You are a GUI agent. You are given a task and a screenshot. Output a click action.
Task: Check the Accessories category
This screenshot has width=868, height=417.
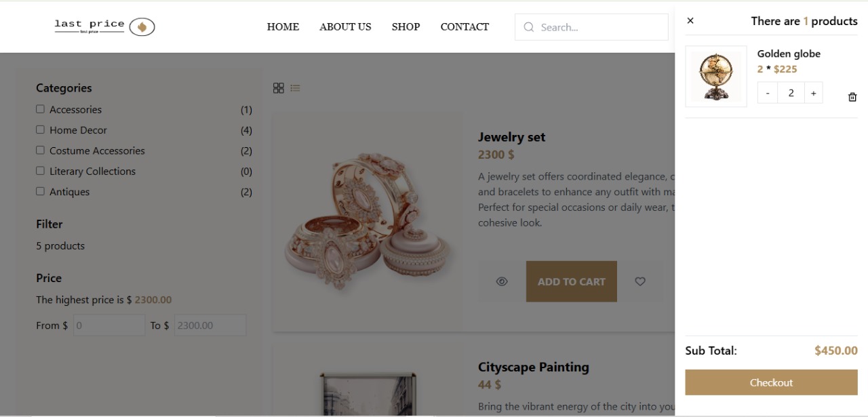[x=40, y=109]
